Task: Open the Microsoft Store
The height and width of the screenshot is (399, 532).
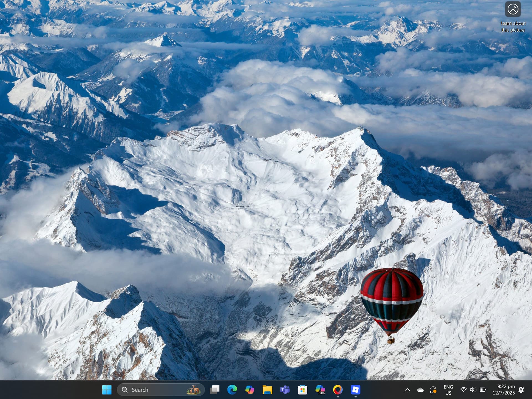Action: tap(302, 390)
